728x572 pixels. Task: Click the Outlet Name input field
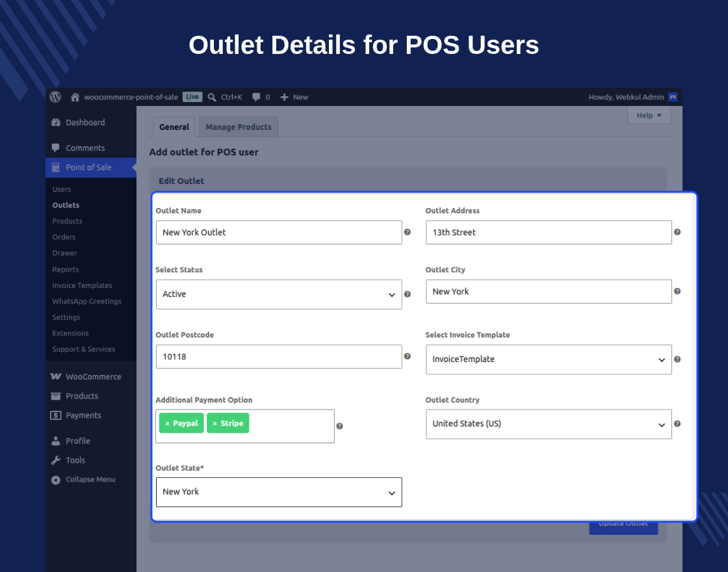point(279,233)
